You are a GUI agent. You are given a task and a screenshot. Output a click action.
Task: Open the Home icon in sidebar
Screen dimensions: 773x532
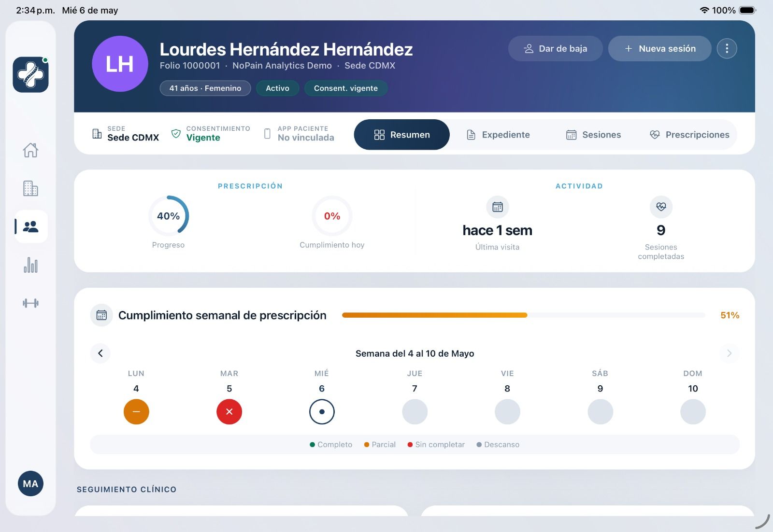click(x=30, y=150)
